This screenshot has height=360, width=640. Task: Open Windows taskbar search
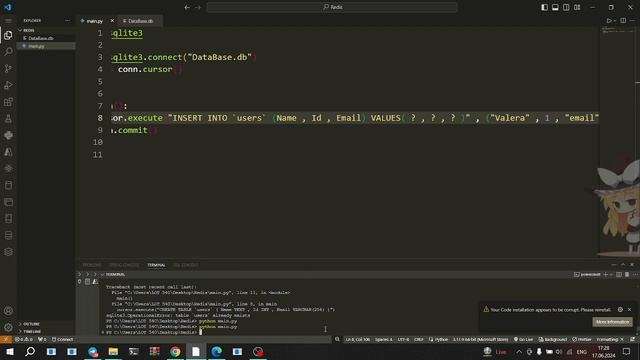pyautogui.click(x=30, y=352)
